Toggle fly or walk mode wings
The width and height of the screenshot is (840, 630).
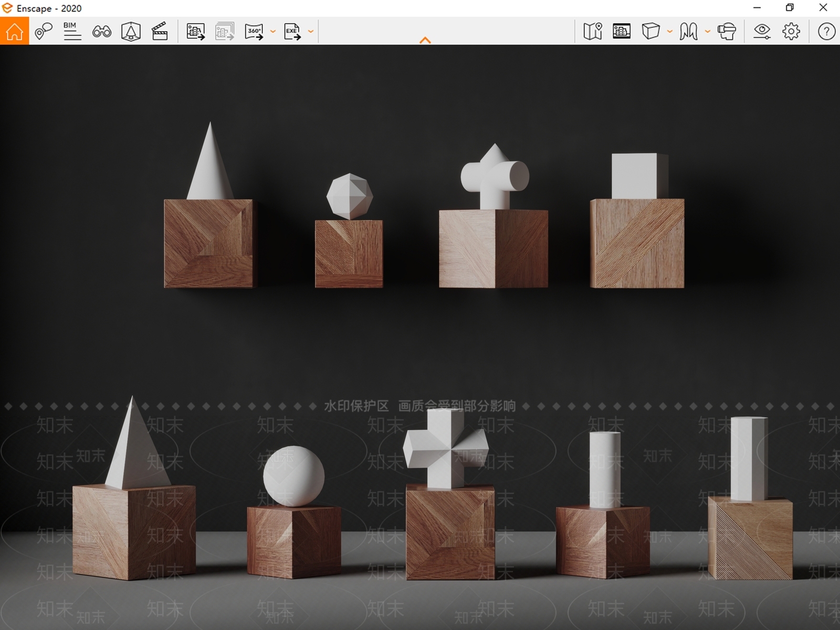point(689,31)
